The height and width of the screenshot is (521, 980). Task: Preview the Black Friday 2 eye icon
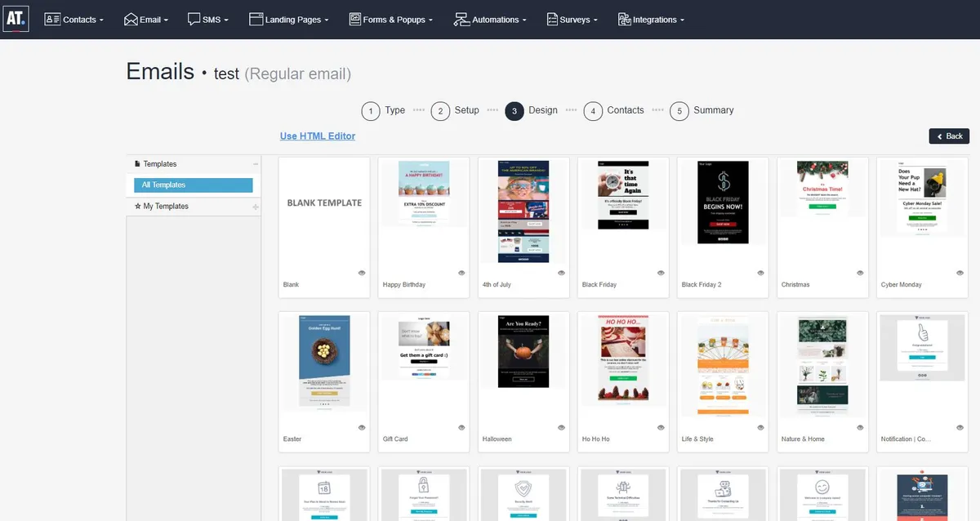coord(760,273)
